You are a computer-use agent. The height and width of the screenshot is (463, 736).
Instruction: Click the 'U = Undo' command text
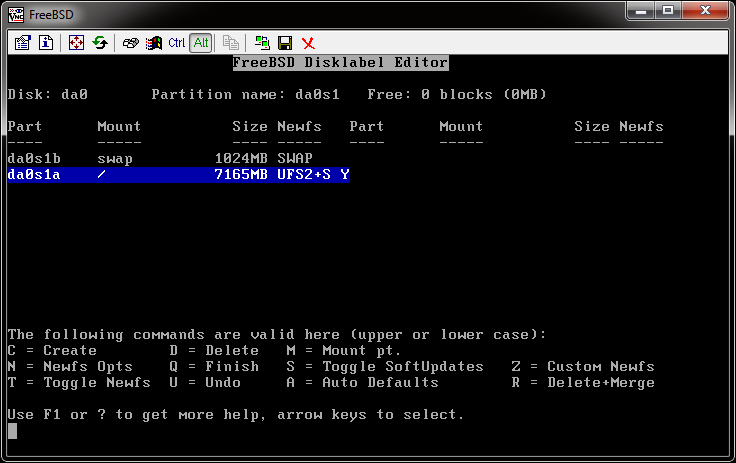tap(205, 383)
